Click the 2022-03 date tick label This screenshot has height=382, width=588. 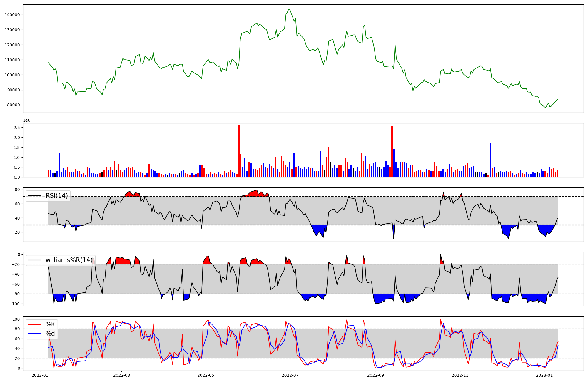pyautogui.click(x=121, y=375)
